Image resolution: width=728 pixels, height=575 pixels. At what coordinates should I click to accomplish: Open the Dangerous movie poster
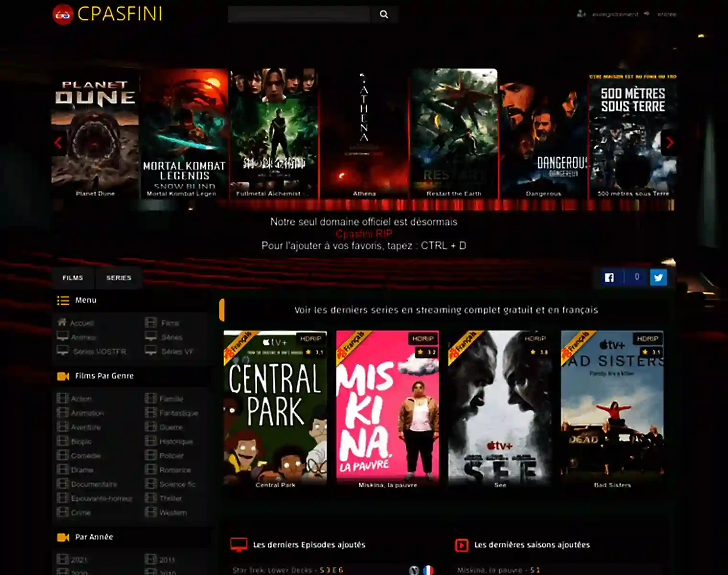[x=543, y=133]
